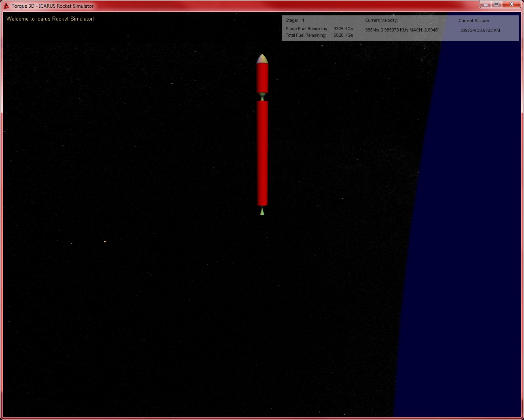Click the rocket's nose cone

[x=262, y=59]
